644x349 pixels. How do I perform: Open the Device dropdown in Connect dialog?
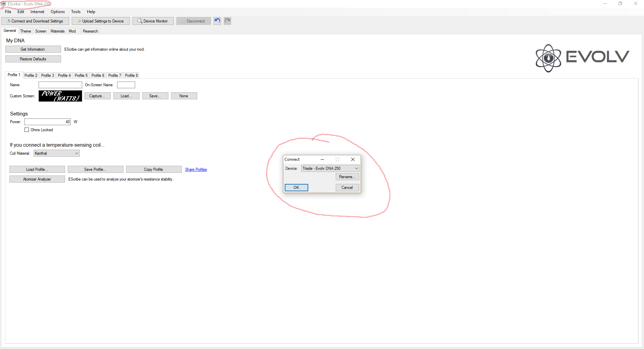pyautogui.click(x=330, y=168)
